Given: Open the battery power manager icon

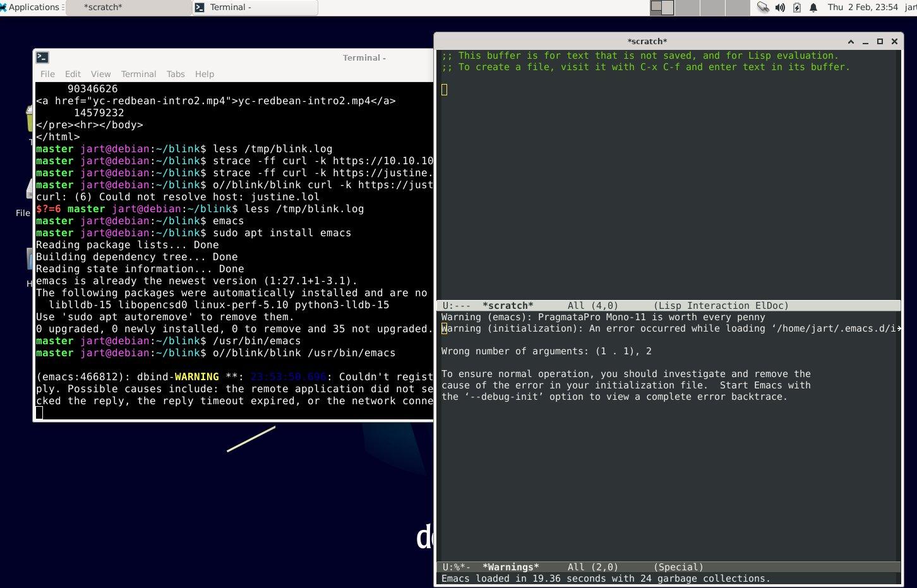Looking at the screenshot, I should (x=796, y=8).
